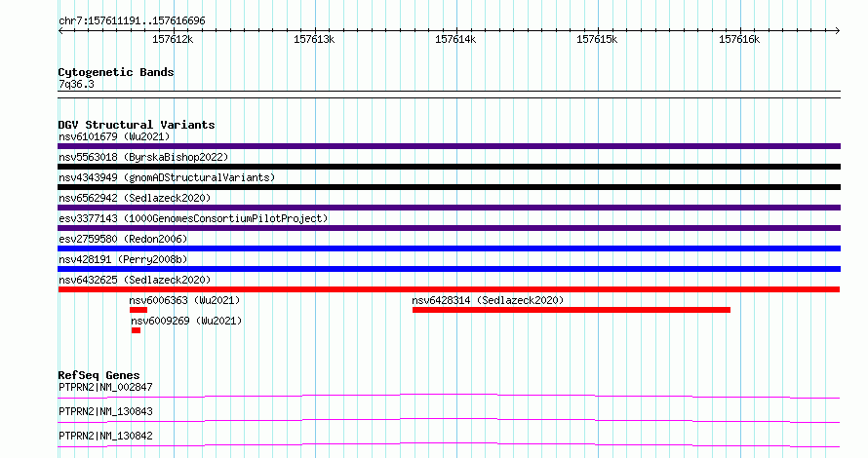Click the 157615k ruler mark
Viewport: 868px width, 458px height.
[597, 39]
